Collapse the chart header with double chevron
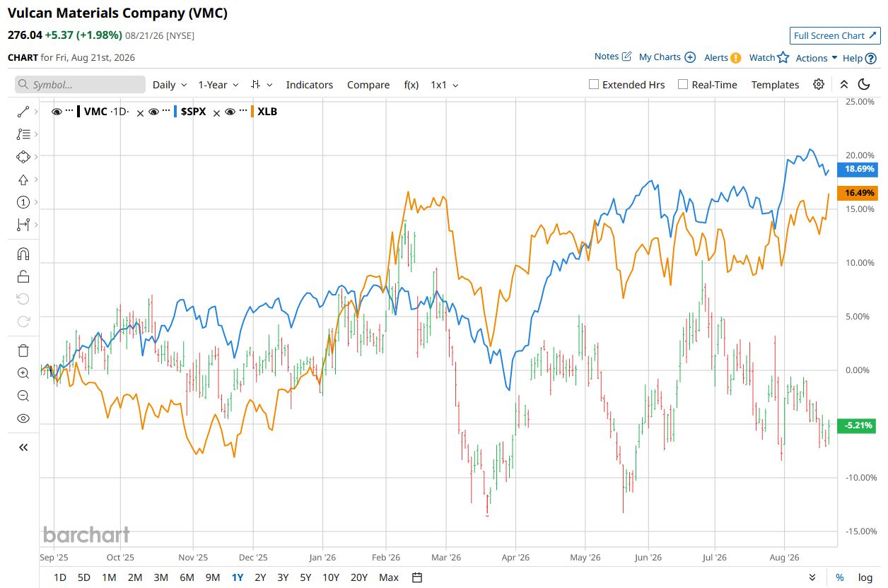This screenshot has width=888, height=588. [x=844, y=84]
